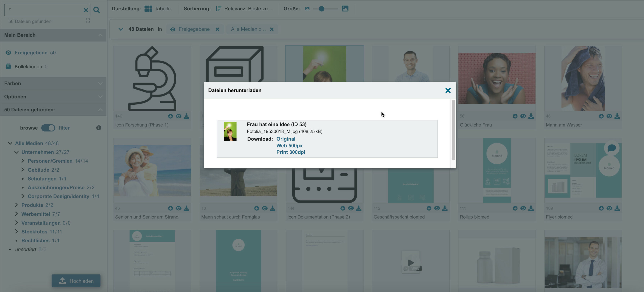Click Kollektionen bucket icon

(8, 66)
